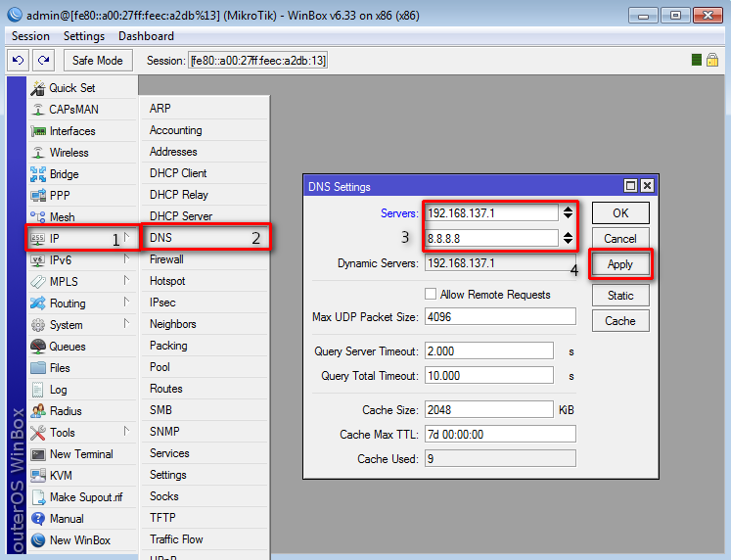Click the green traffic indicator icon

point(697,60)
